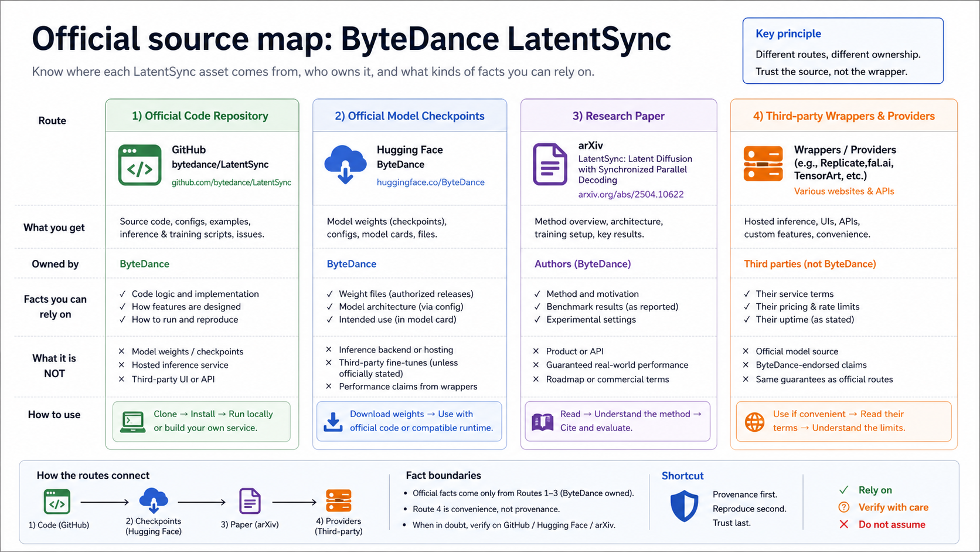Screen dimensions: 980x552
Task: Click Hosted inference service list item
Action: 180,365
